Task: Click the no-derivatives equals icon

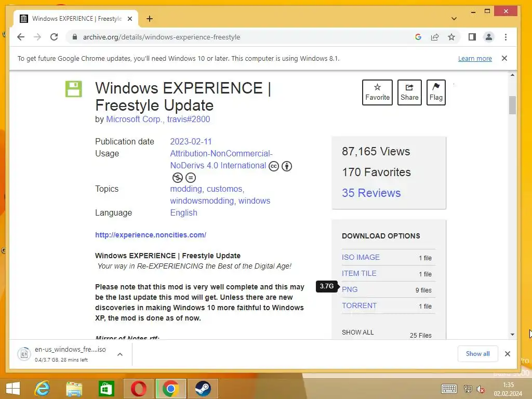Action: point(191,178)
